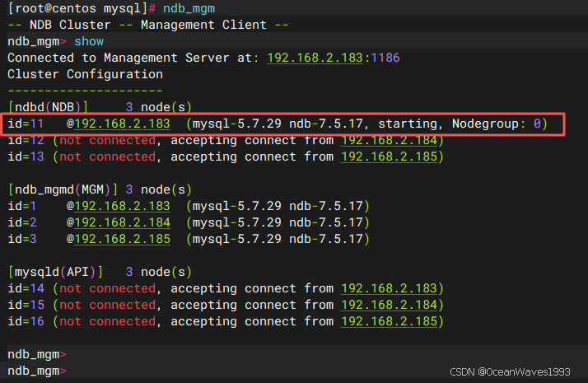Click 'not connected' on the id=13 row

coord(108,156)
